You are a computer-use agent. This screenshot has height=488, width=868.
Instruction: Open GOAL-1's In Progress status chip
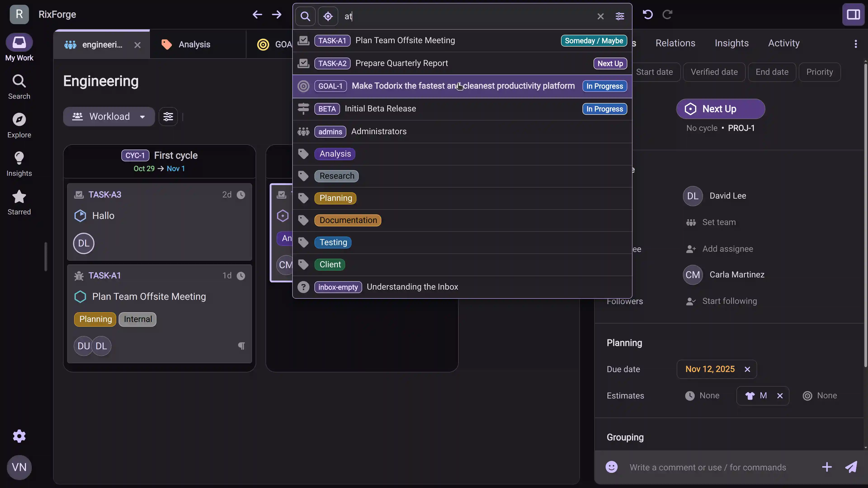coord(604,86)
